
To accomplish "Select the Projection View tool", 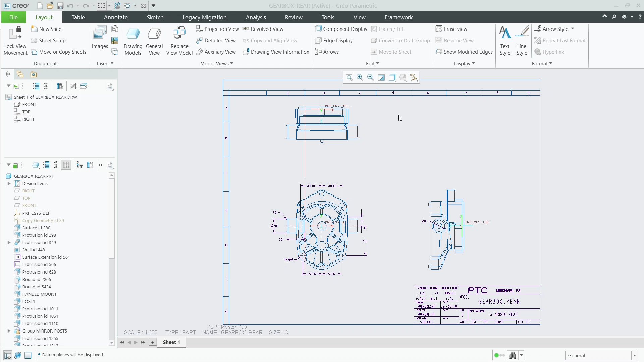I will point(218,29).
